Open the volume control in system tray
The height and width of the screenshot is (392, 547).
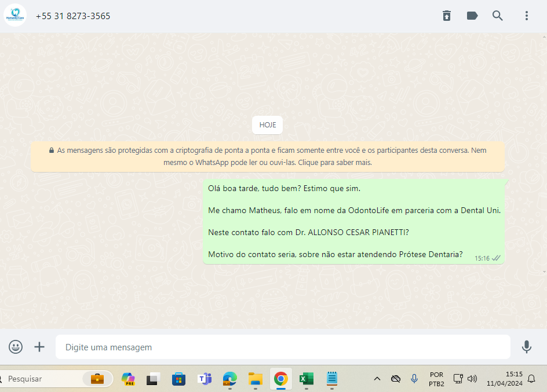(472, 379)
